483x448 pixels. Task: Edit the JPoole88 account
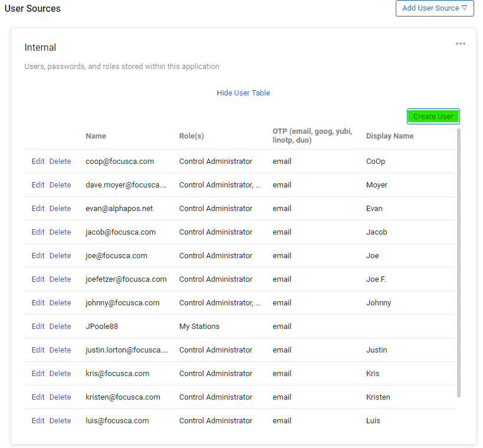tap(38, 326)
